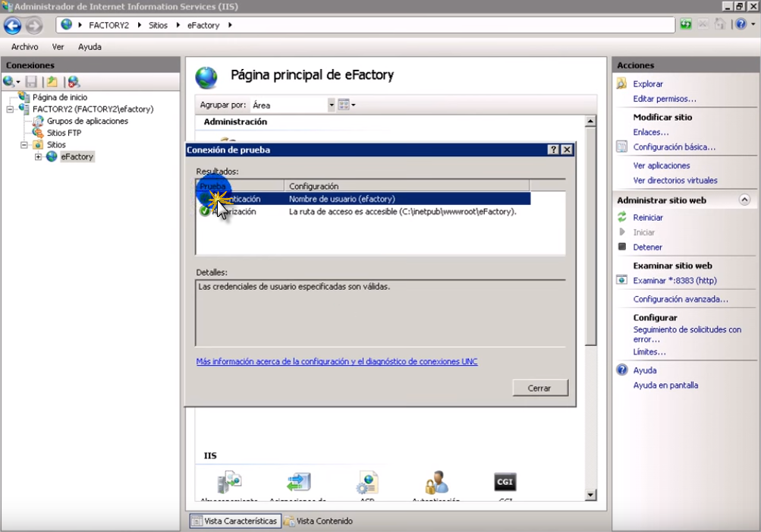Select Sitios FTP node
761x532 pixels.
coord(64,133)
